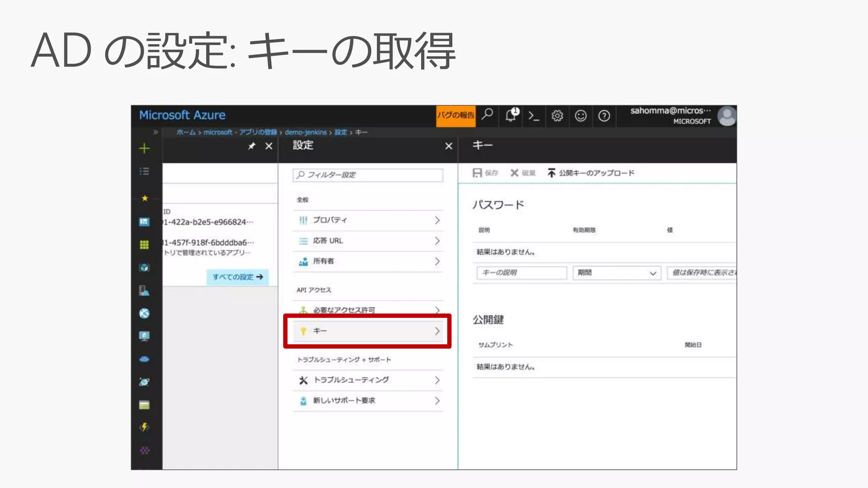The image size is (868, 488).
Task: Click the feedback smiley icon
Action: (580, 116)
